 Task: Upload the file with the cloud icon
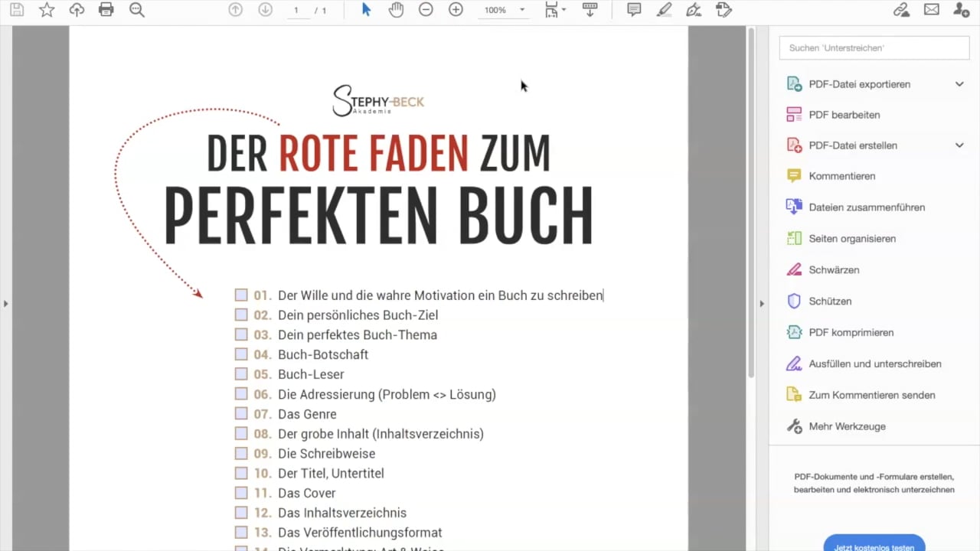click(77, 10)
